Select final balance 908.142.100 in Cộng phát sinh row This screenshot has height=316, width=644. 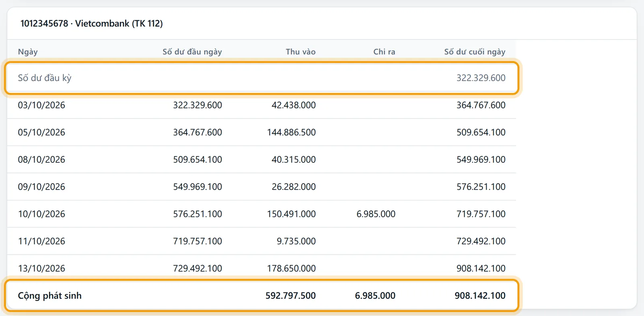[x=480, y=295]
